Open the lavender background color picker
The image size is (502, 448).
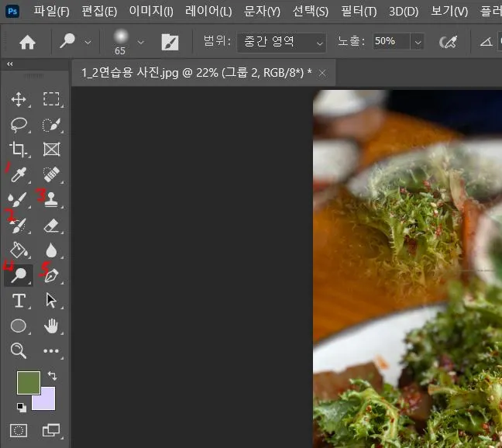pos(47,401)
